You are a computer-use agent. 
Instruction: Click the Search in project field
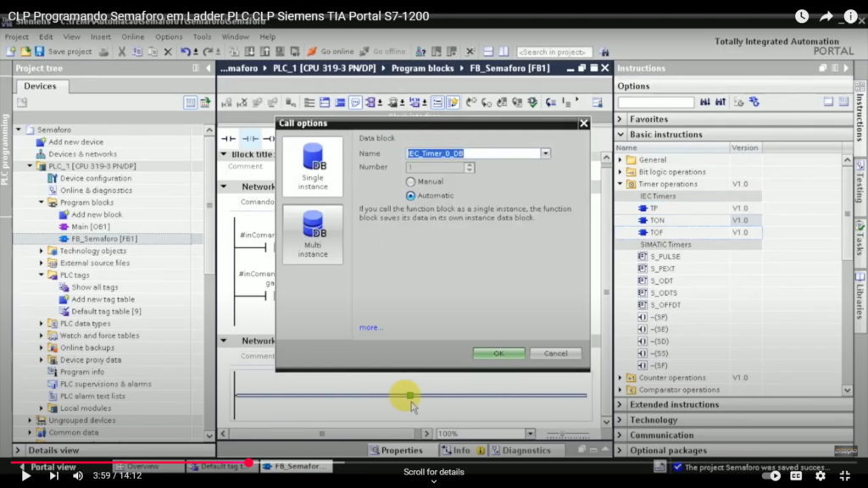click(554, 52)
